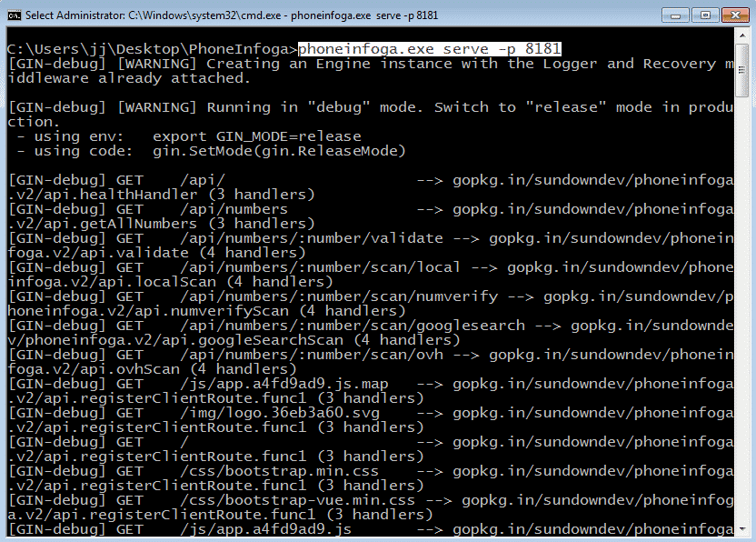The width and height of the screenshot is (756, 542).
Task: Click 'iddleware already attached.' text
Action: [129, 78]
